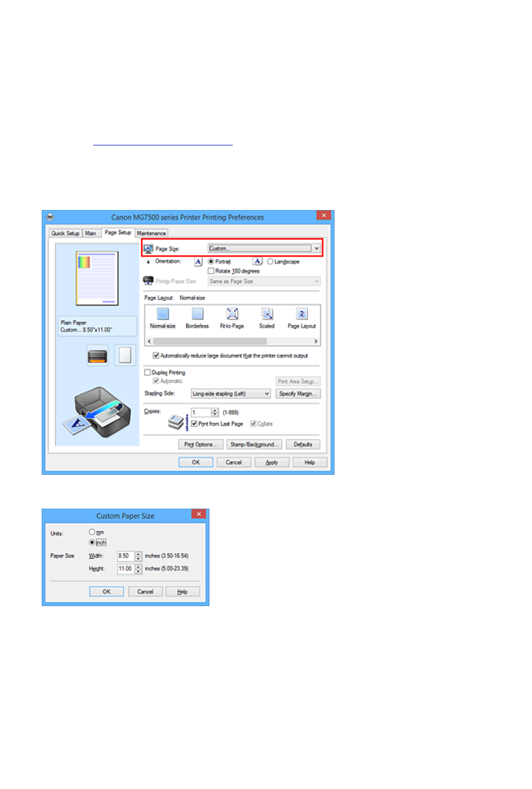
Task: Enable Rotate 180 degrees checkbox
Action: click(211, 271)
